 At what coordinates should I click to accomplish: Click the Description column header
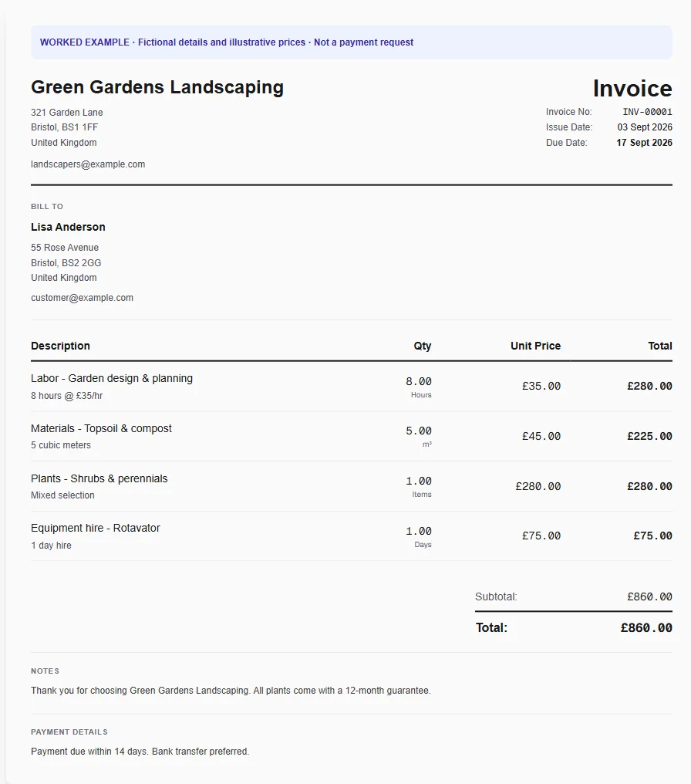pyautogui.click(x=60, y=346)
